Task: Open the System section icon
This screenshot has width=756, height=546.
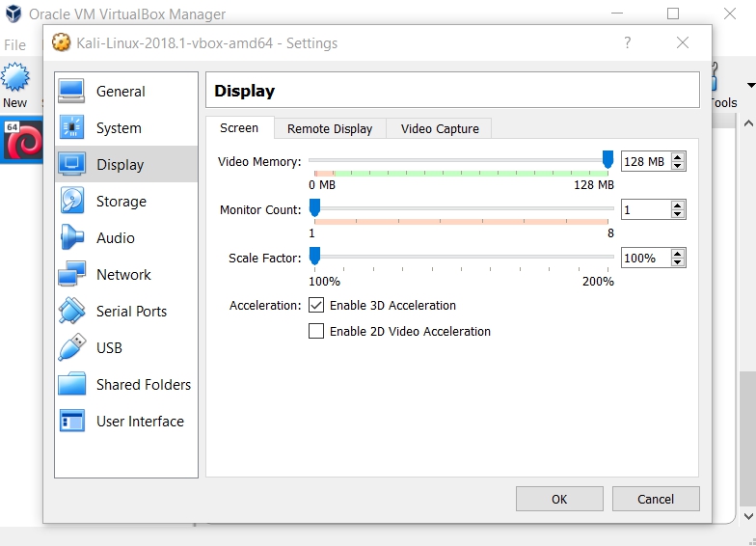Action: pos(72,128)
